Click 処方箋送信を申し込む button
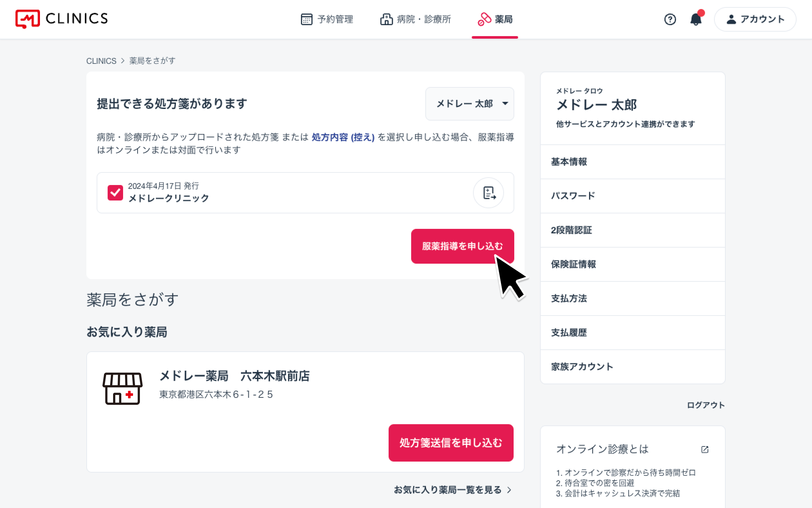The image size is (812, 508). (x=451, y=443)
